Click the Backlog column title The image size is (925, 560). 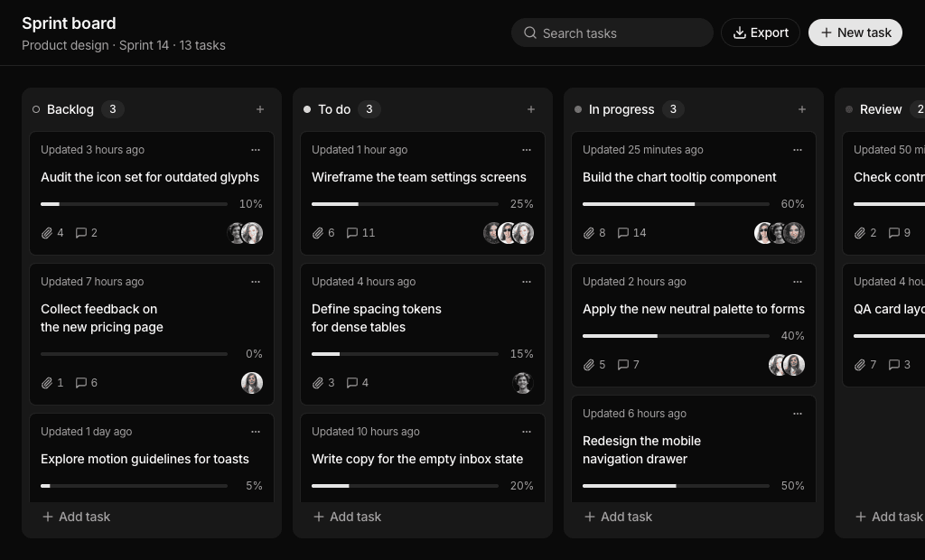[70, 109]
